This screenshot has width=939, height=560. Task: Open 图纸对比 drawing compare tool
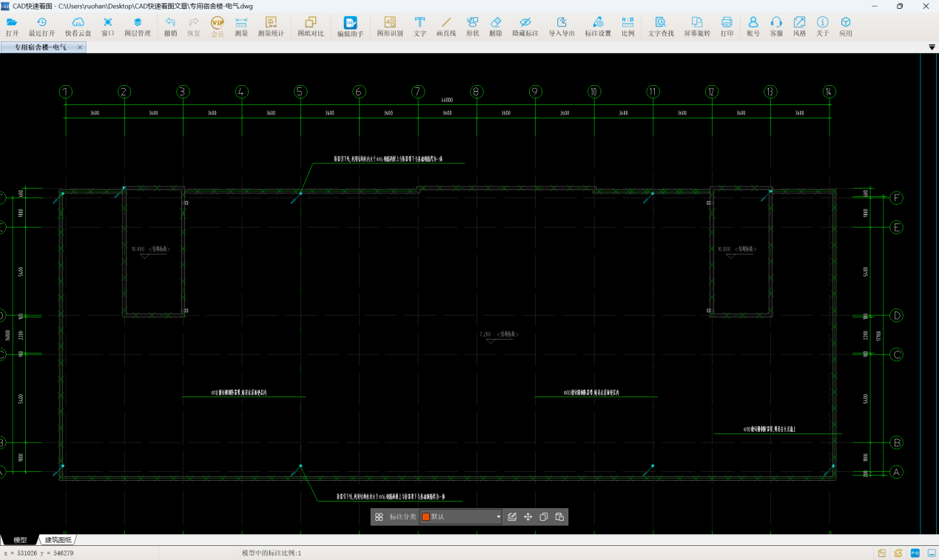coord(311,27)
